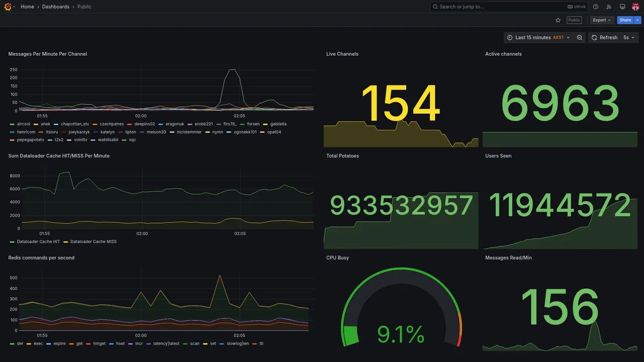The height and width of the screenshot is (362, 644).
Task: Zoom out time range magnifier icon
Action: tap(580, 38)
